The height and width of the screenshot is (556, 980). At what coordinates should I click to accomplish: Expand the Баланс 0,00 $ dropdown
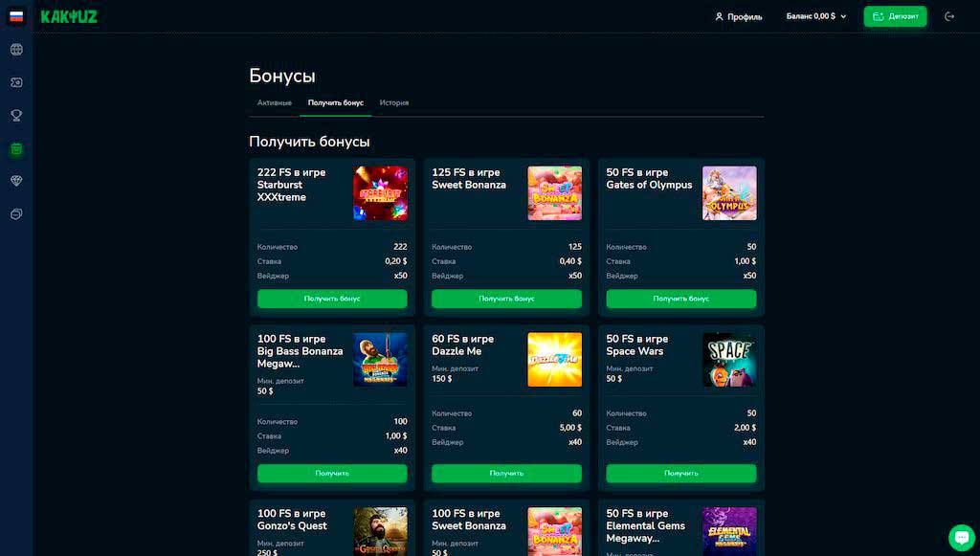816,16
